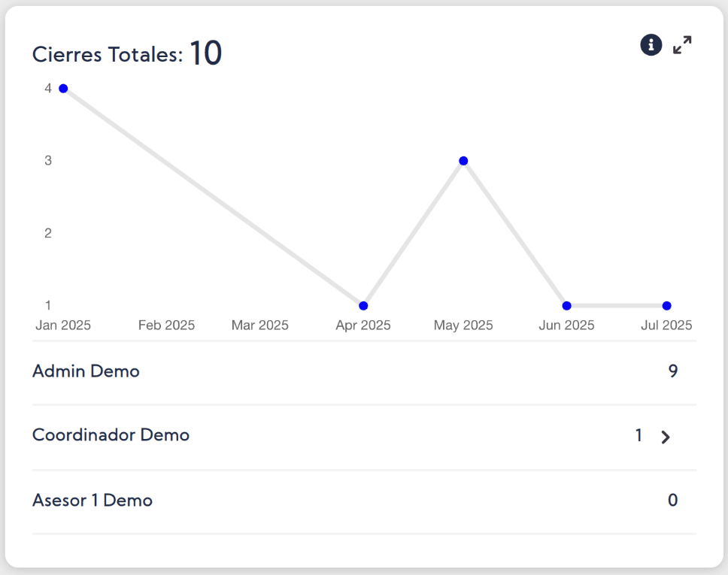
Task: Click Admin Demo count value 9
Action: click(673, 371)
